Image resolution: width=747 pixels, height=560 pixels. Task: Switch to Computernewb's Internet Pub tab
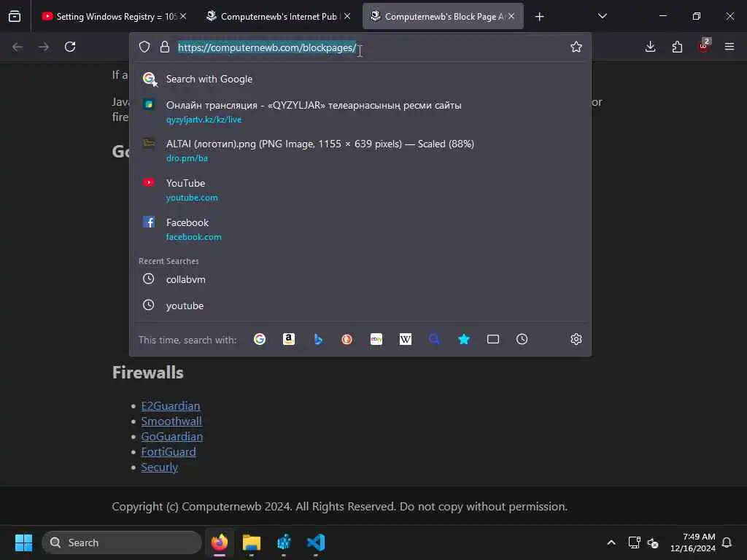tap(278, 17)
